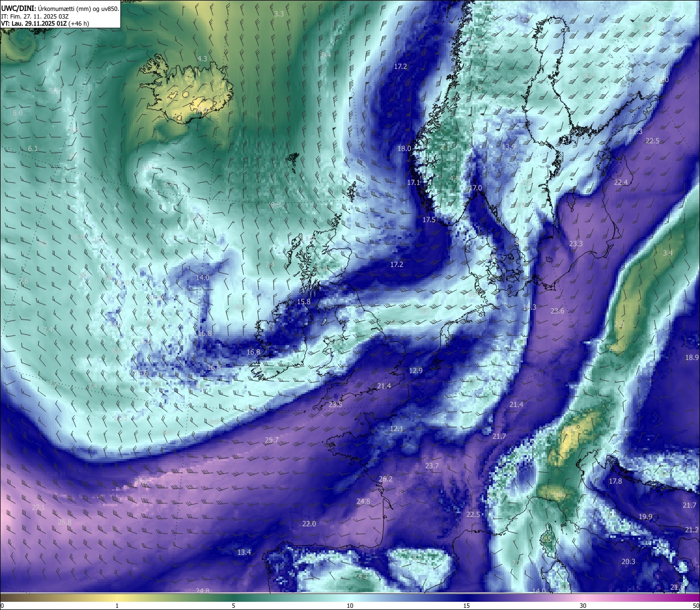Select the 23.7 value label

click(x=431, y=466)
